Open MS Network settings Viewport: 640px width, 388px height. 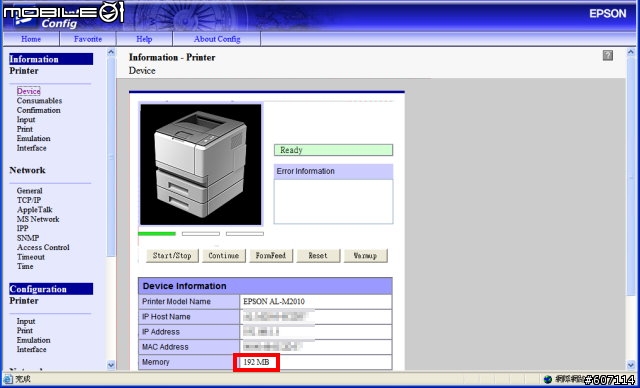pos(38,219)
